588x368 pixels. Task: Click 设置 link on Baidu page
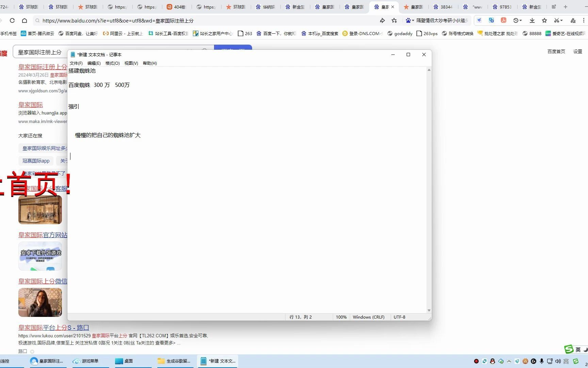pos(578,51)
